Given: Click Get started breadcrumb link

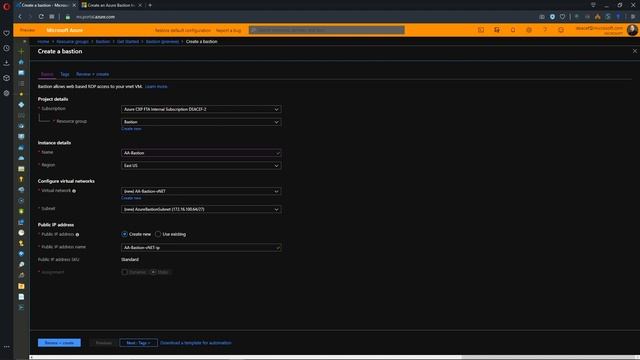Looking at the screenshot, I should (128, 42).
